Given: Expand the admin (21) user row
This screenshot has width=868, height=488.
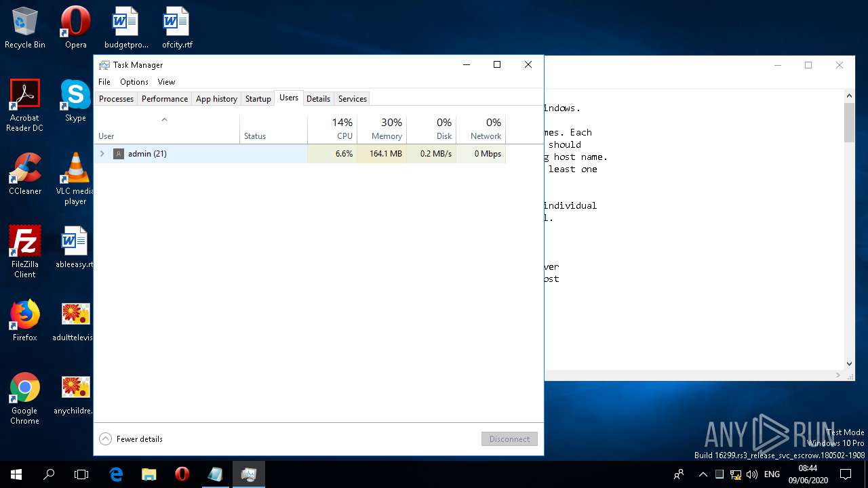Looking at the screenshot, I should pos(102,154).
